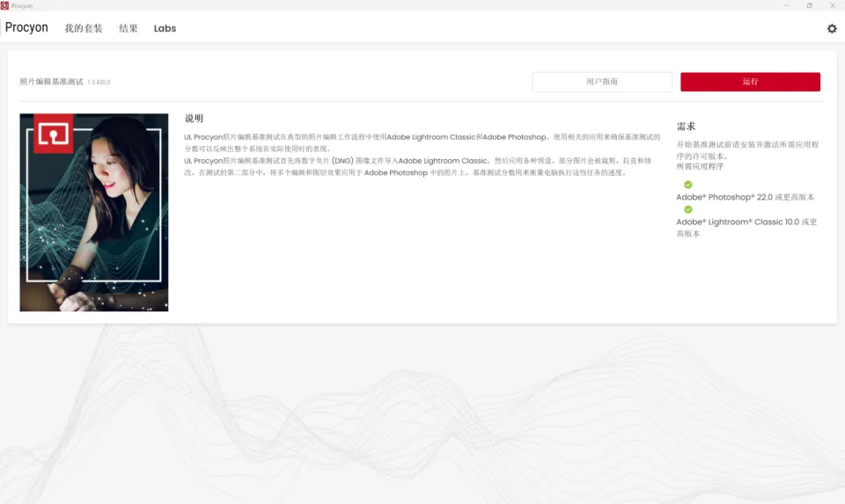Click the Procyon logo in the header
This screenshot has height=504, width=845.
click(26, 27)
